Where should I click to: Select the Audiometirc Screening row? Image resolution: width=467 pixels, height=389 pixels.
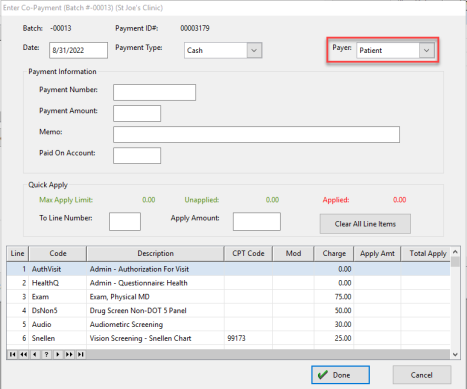click(x=228, y=324)
